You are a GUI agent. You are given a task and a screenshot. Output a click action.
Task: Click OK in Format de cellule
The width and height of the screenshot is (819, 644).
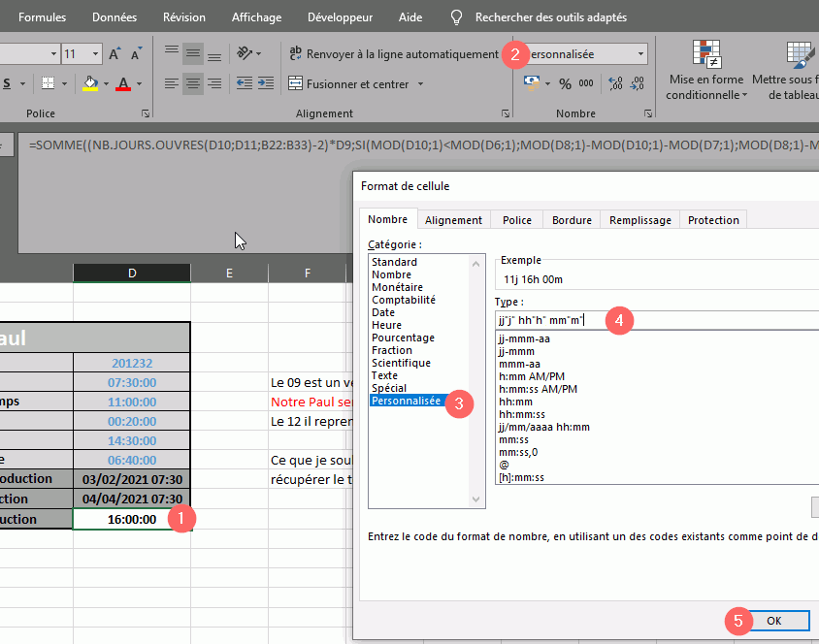(x=772, y=621)
